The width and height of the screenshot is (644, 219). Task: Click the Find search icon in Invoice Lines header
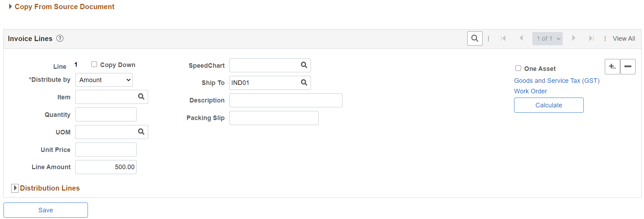click(x=475, y=38)
